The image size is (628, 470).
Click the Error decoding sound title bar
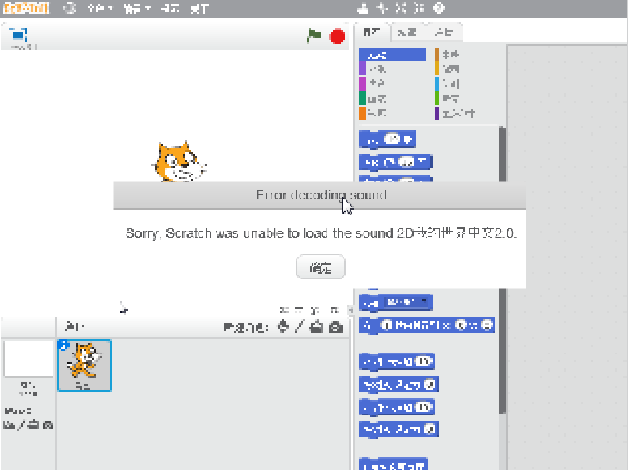tap(320, 195)
